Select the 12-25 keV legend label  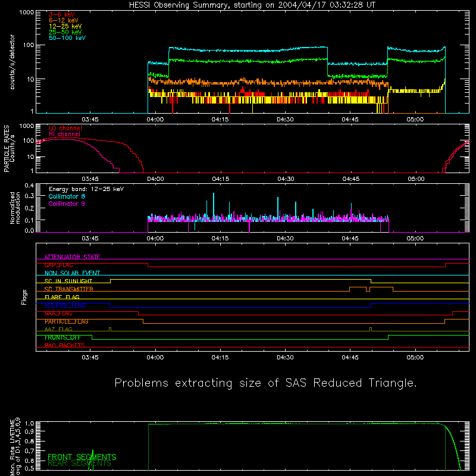pos(65,26)
